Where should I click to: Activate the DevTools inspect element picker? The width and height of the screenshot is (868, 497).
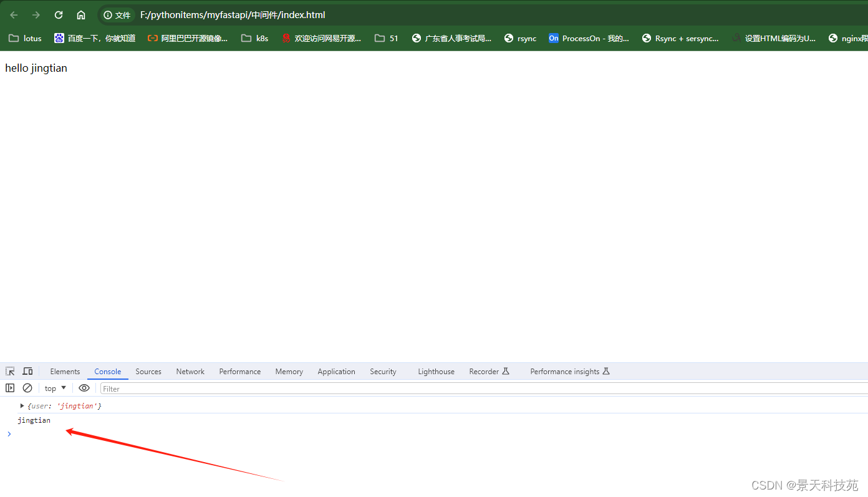tap(10, 371)
